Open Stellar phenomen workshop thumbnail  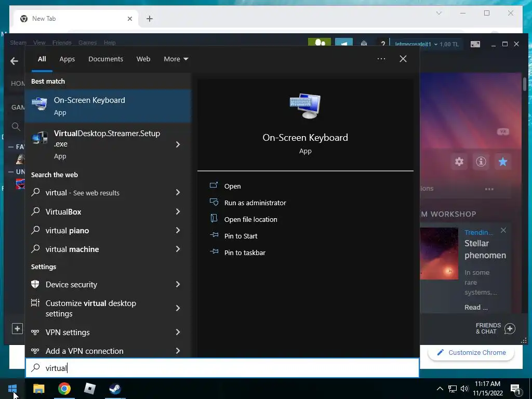pos(439,254)
